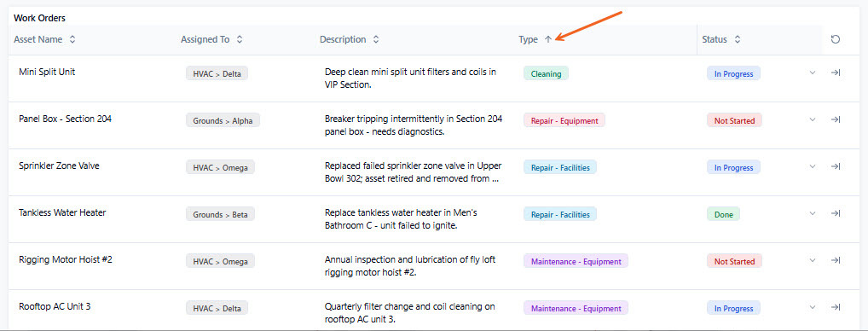Click In Progress status of Mini Split Unit
This screenshot has height=331, width=868.
tap(733, 73)
